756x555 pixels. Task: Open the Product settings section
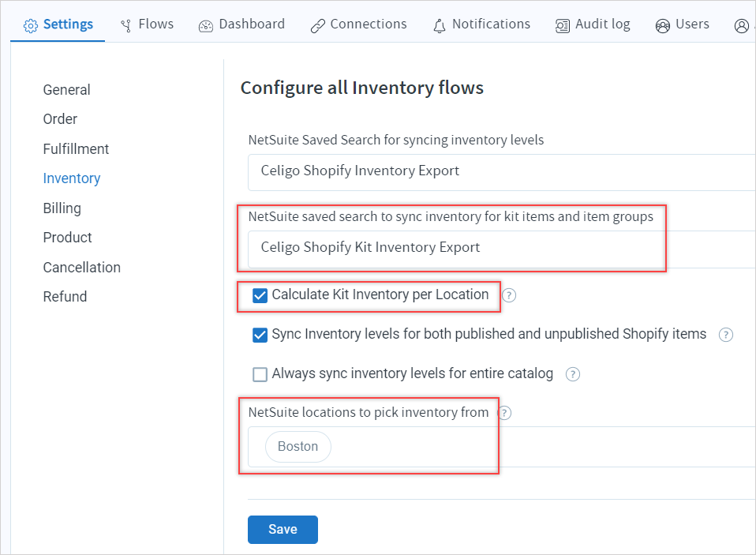click(x=67, y=238)
